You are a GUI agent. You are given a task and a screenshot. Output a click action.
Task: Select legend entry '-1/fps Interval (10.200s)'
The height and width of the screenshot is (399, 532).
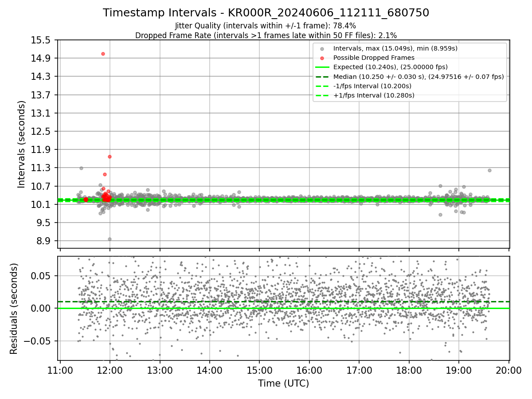coord(372,86)
